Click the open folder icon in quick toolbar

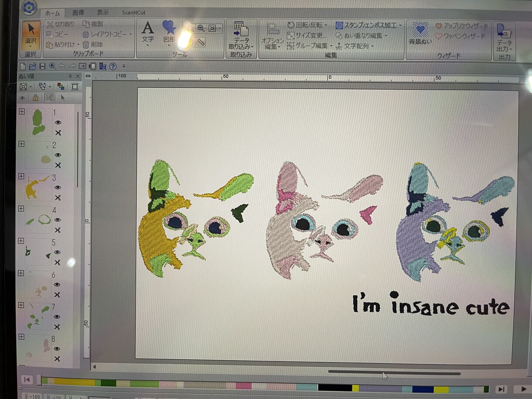[x=33, y=66]
